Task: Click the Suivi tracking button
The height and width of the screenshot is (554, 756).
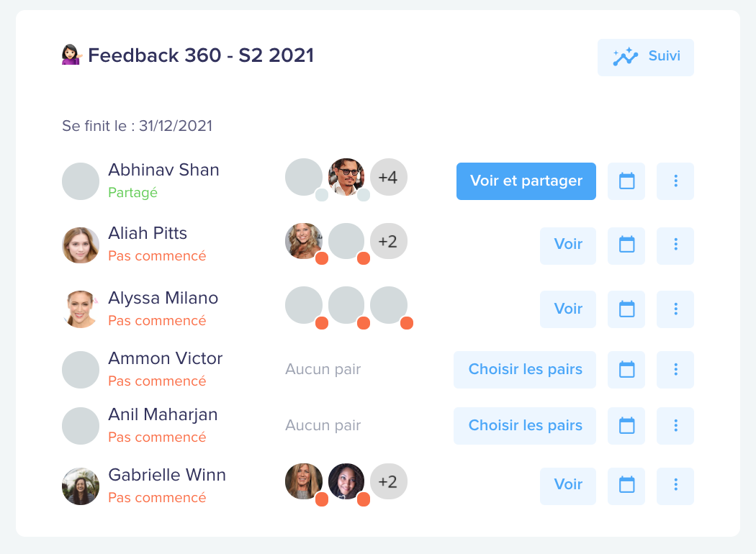Action: (x=645, y=57)
